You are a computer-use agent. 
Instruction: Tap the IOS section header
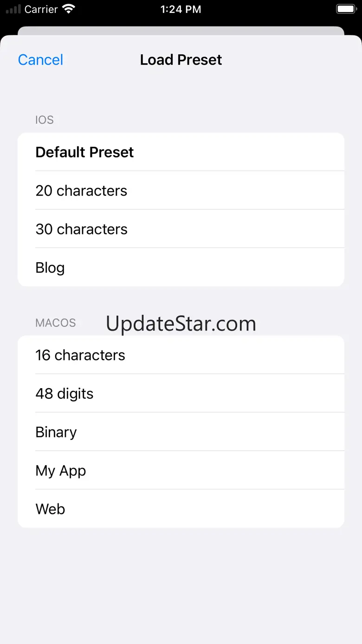(x=45, y=120)
